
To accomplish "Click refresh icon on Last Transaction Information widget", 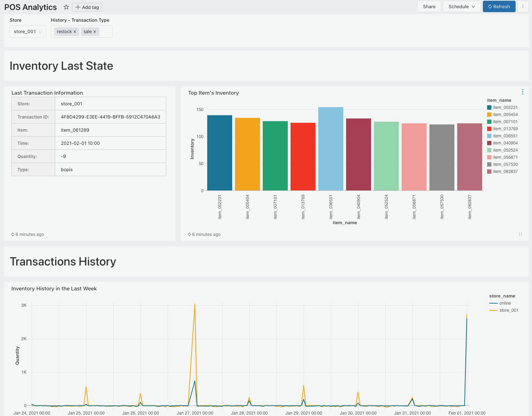I will coord(13,235).
